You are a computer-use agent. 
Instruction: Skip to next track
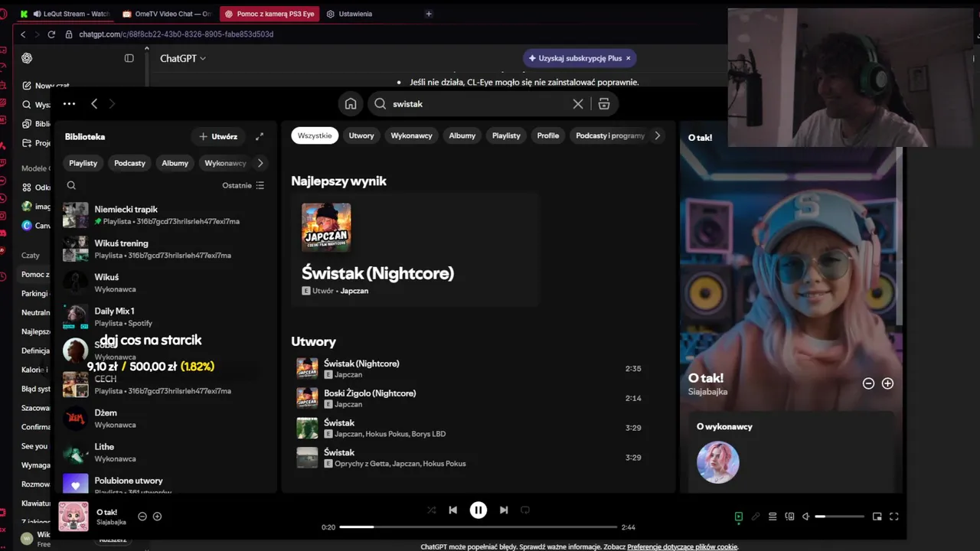point(504,510)
